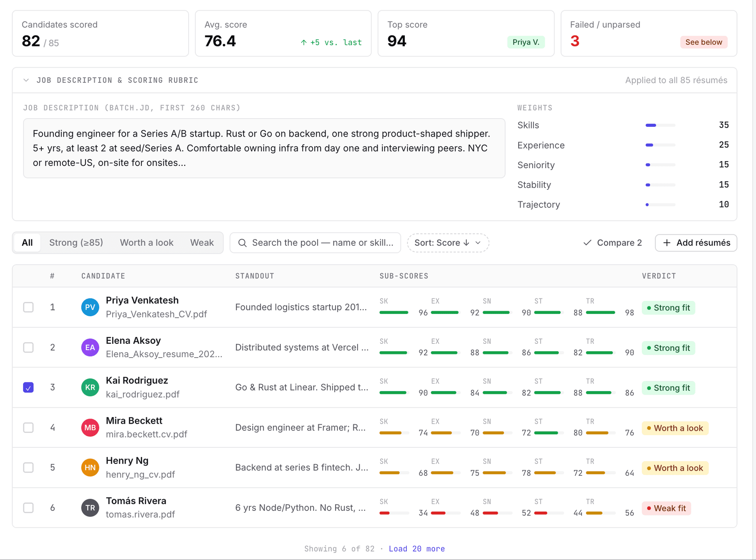Click the Compare 2 button
756x560 pixels.
pos(612,243)
